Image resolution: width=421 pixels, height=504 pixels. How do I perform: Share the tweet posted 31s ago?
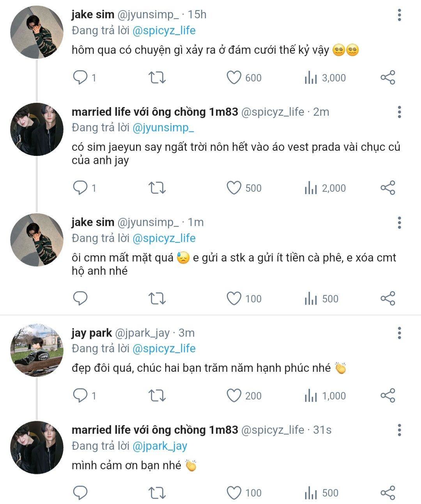coord(387,493)
